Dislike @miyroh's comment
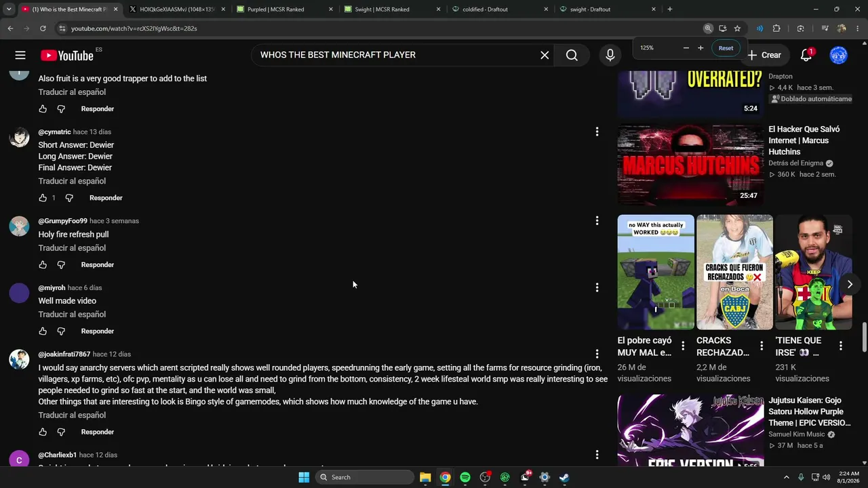 click(x=61, y=331)
